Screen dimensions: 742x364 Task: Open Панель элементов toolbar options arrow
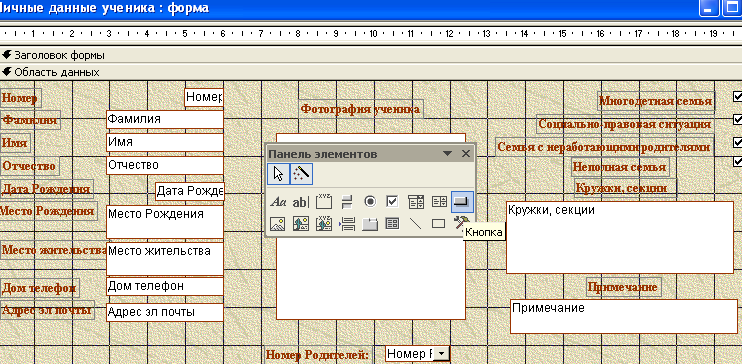pyautogui.click(x=447, y=154)
